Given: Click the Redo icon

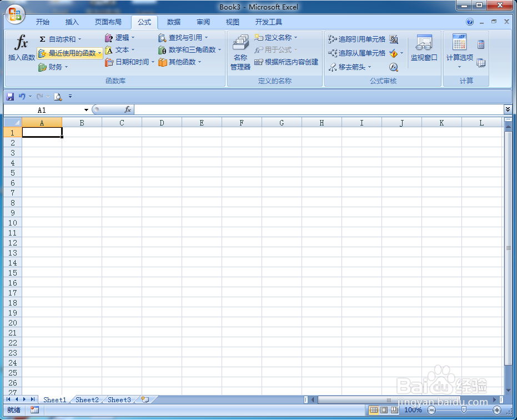Looking at the screenshot, I should point(40,96).
